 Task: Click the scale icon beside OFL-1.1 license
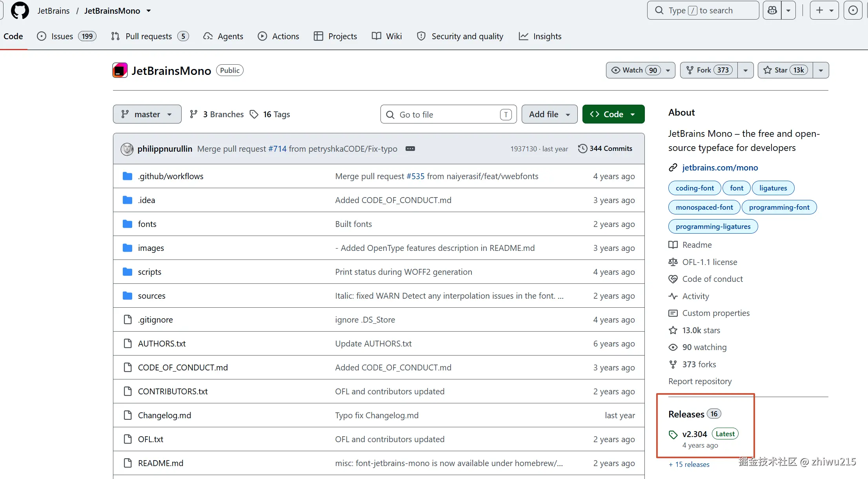click(673, 262)
